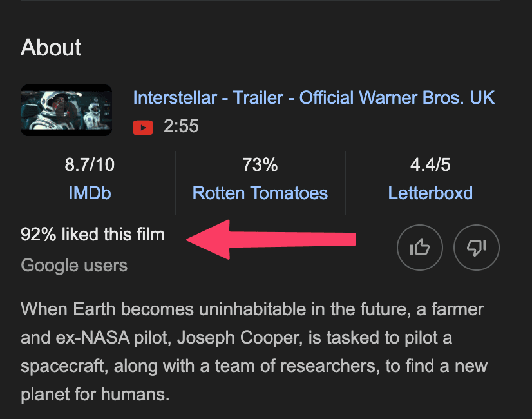532x419 pixels.
Task: Click the About section heading
Action: click(51, 47)
